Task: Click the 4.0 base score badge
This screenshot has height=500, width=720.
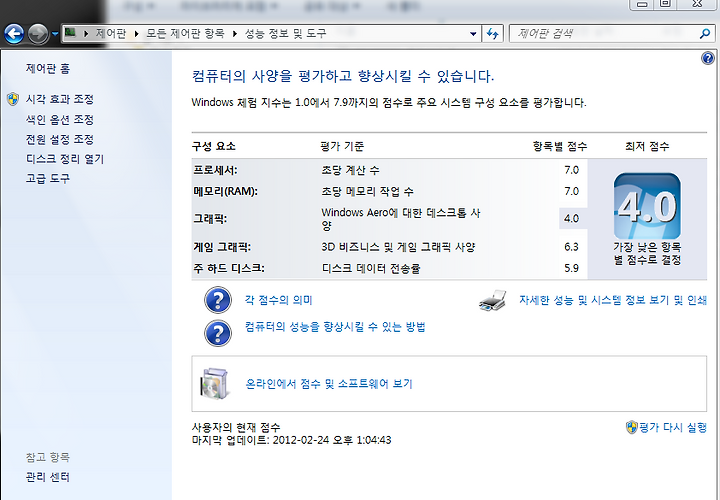Action: pyautogui.click(x=647, y=206)
